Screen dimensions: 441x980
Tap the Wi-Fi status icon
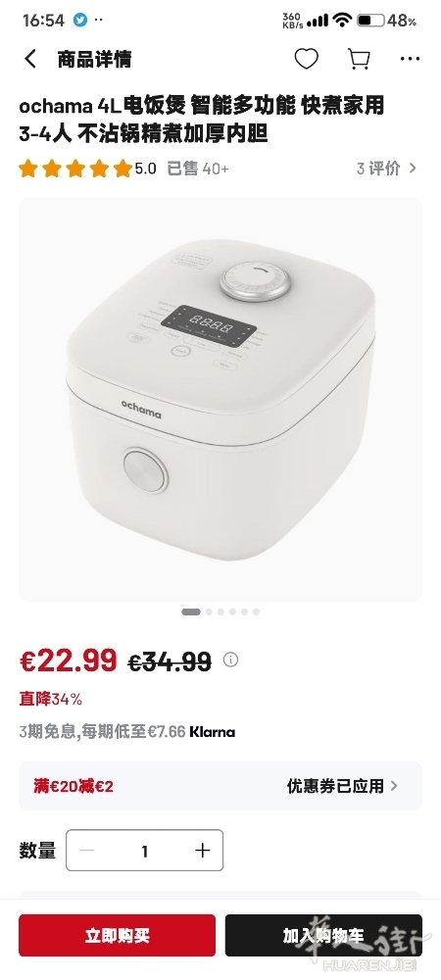[x=342, y=20]
